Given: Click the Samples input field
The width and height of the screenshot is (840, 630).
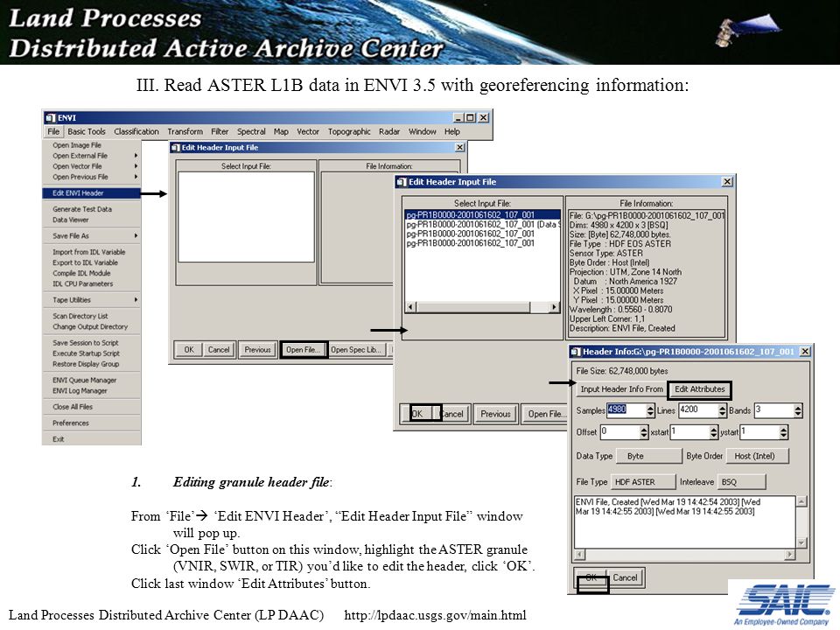Looking at the screenshot, I should (626, 410).
